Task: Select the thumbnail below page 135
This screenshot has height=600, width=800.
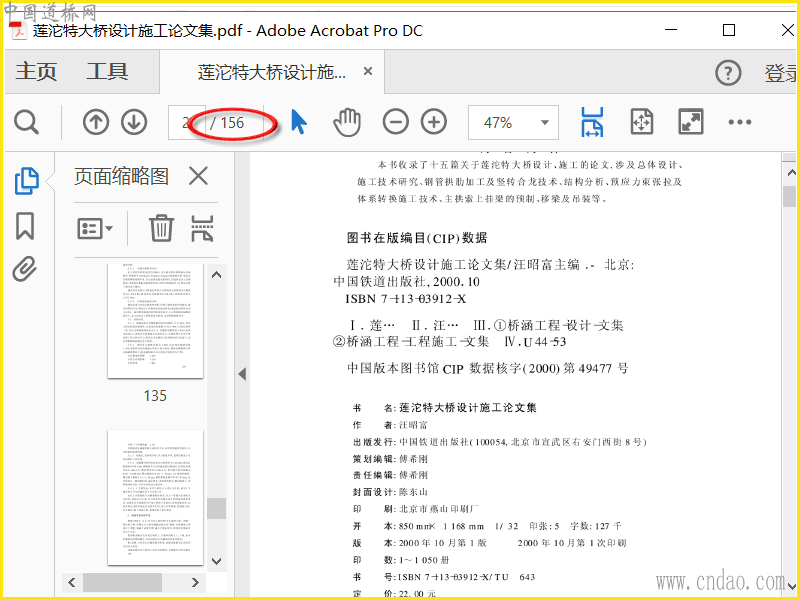Action: point(155,497)
